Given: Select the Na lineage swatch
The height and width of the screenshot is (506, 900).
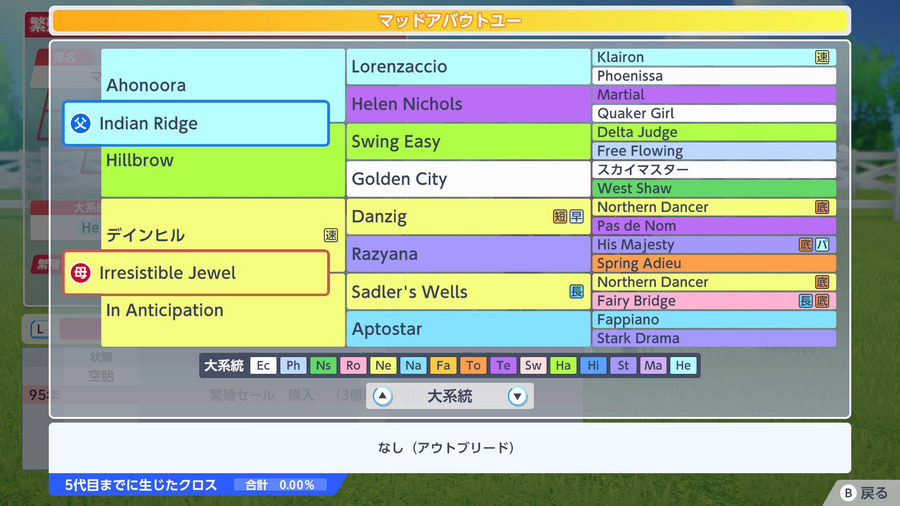Looking at the screenshot, I should (x=413, y=365).
